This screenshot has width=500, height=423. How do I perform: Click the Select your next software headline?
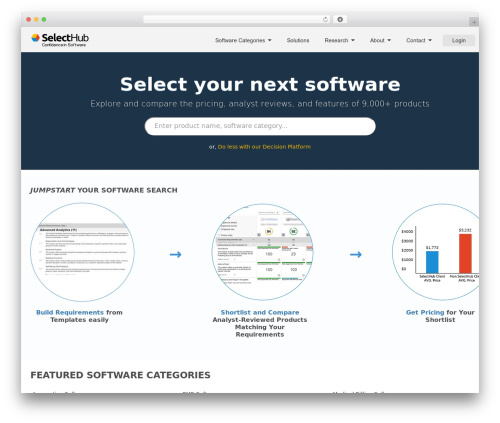(260, 84)
